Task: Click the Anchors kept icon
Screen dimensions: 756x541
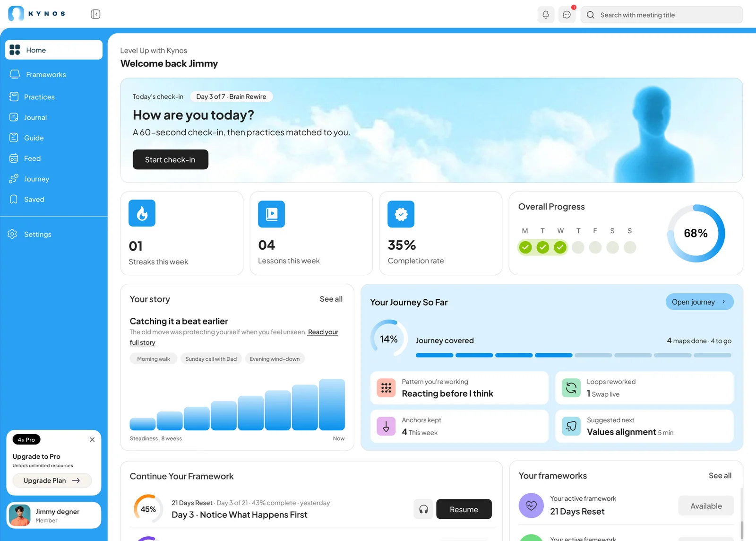Action: (386, 426)
